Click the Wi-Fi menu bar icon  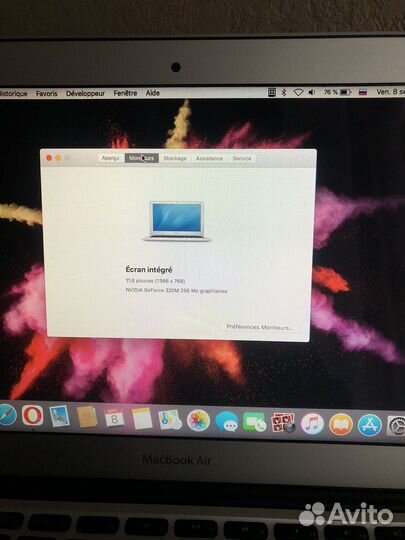tap(298, 92)
